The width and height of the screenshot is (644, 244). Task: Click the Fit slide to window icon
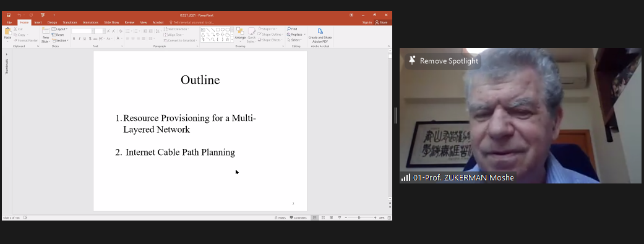[389, 218]
